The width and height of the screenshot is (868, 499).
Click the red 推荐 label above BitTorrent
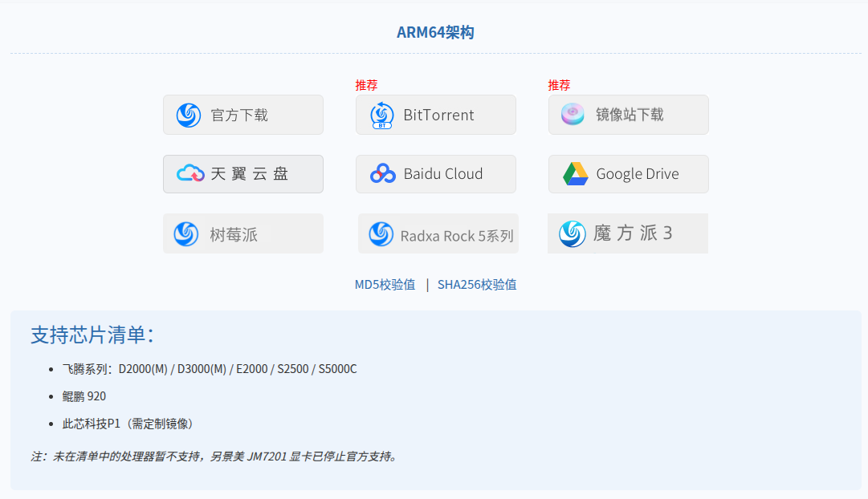(366, 85)
